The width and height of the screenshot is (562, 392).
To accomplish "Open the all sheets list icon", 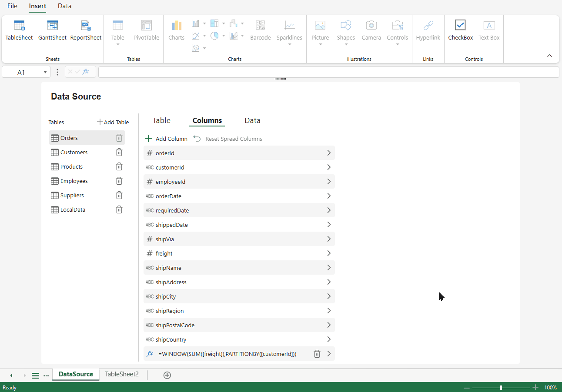I will tap(35, 375).
